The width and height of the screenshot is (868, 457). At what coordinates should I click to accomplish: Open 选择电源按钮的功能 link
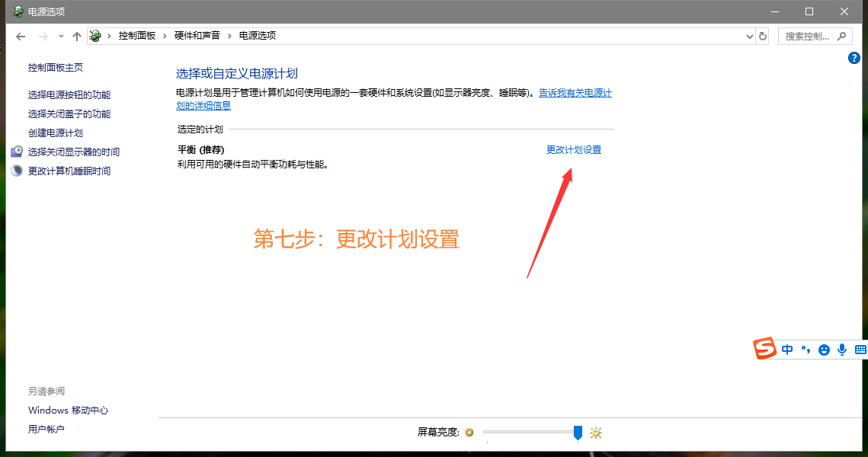click(x=69, y=95)
